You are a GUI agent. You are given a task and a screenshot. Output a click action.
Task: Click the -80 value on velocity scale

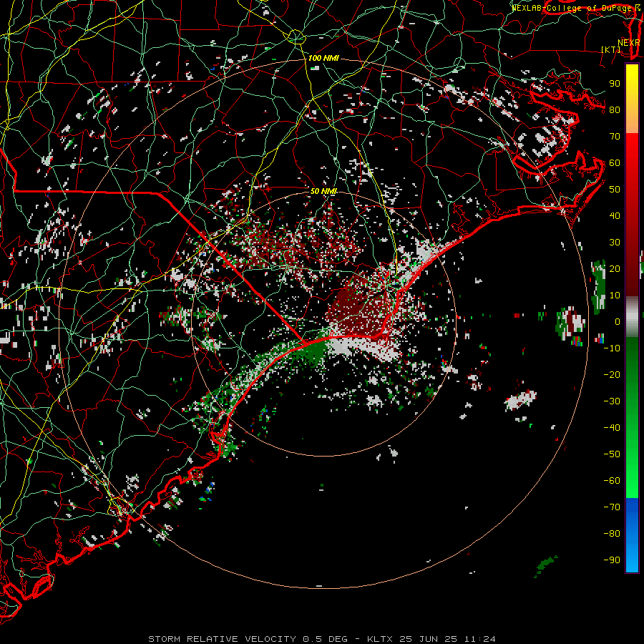[612, 534]
